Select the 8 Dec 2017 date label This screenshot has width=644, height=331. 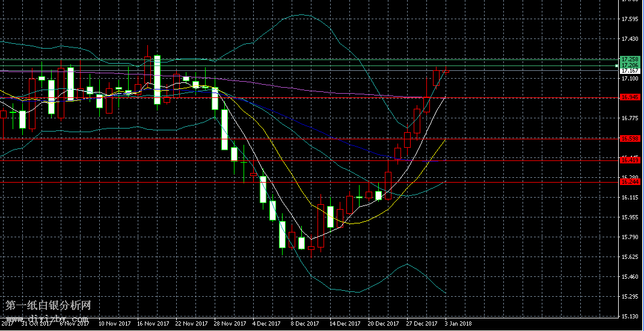pos(305,324)
